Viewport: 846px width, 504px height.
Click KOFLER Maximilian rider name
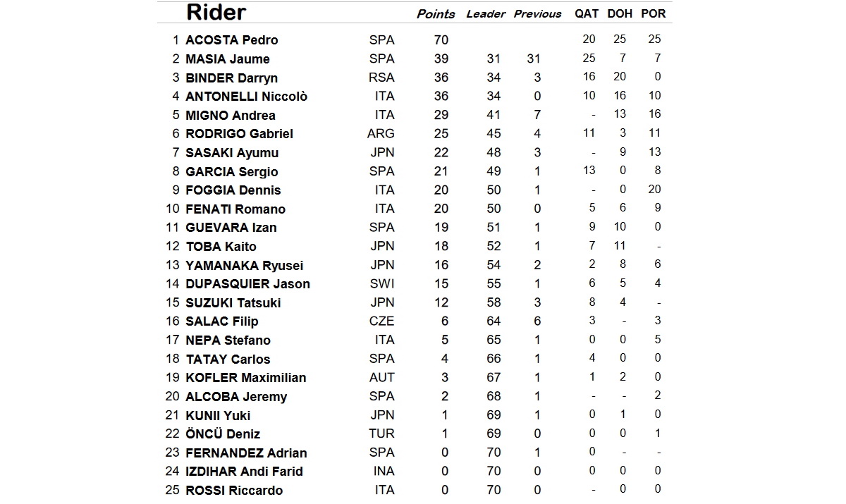245,378
